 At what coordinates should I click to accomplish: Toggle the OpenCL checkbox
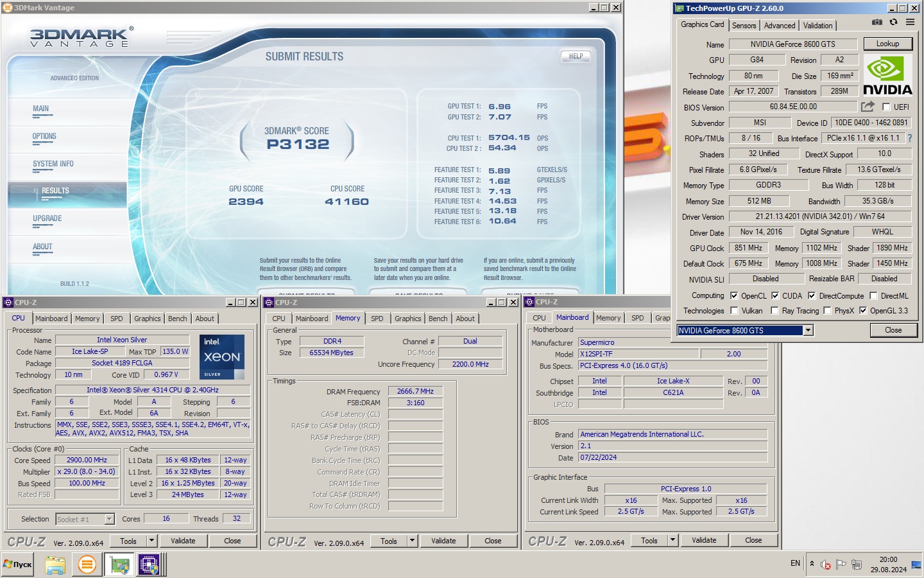pos(735,296)
